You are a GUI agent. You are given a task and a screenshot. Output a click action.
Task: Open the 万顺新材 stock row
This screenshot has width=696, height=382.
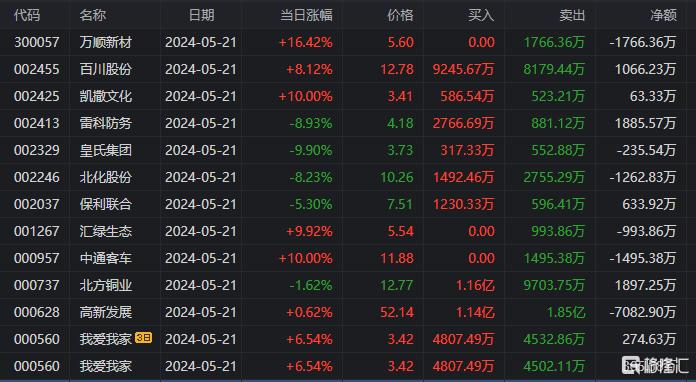click(348, 42)
